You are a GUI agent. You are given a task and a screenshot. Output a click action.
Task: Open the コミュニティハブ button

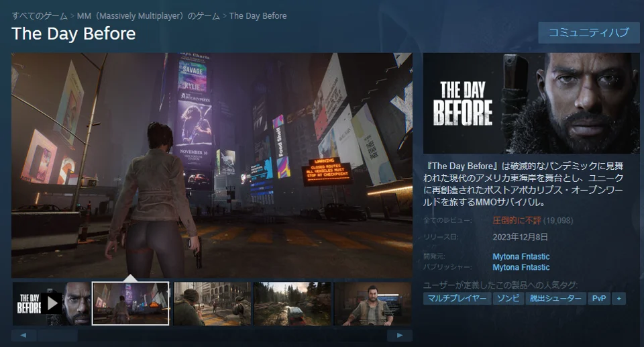[588, 33]
